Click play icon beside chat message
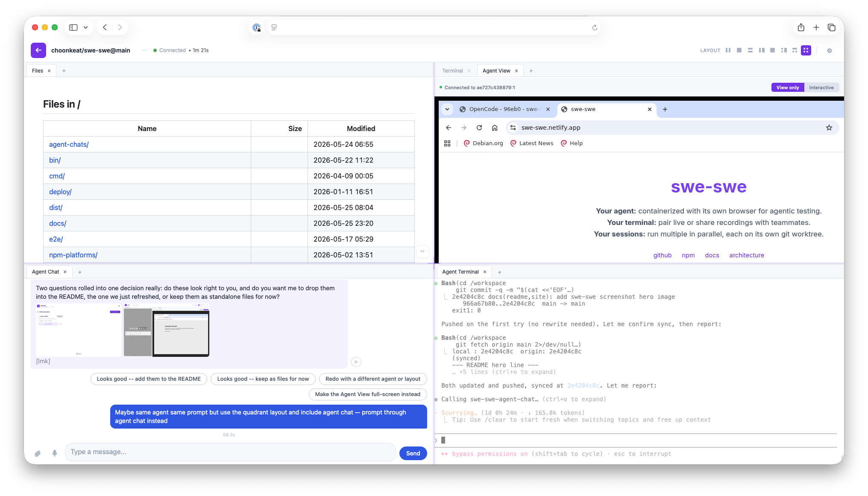The height and width of the screenshot is (496, 868). (x=356, y=362)
